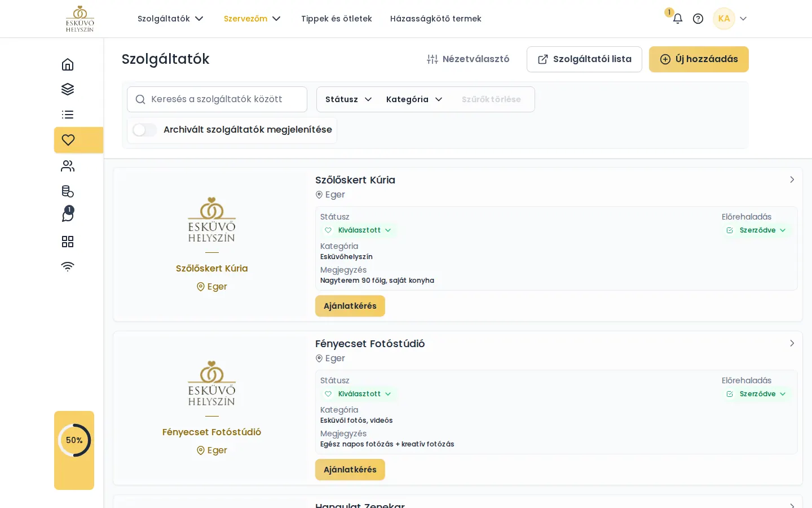Image resolution: width=812 pixels, height=508 pixels.
Task: Open the Szolgáltatói lista link button
Action: (x=584, y=59)
